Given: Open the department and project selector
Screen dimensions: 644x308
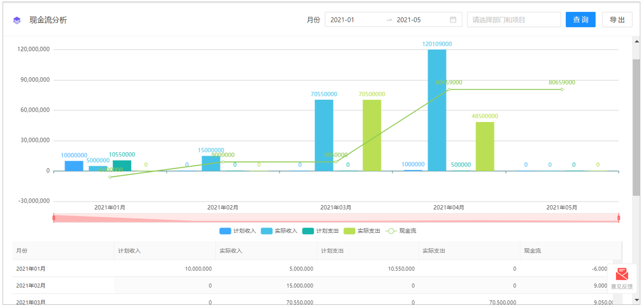Looking at the screenshot, I should 514,20.
